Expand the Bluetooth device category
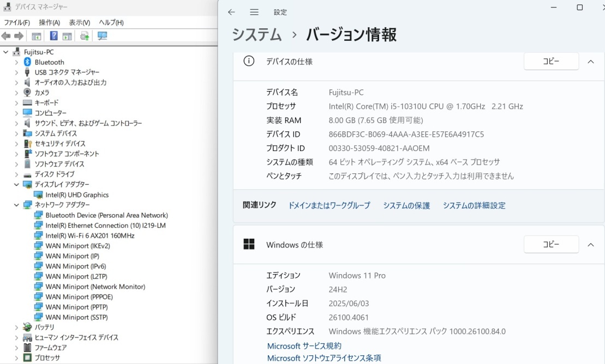The width and height of the screenshot is (605, 364). (x=15, y=62)
